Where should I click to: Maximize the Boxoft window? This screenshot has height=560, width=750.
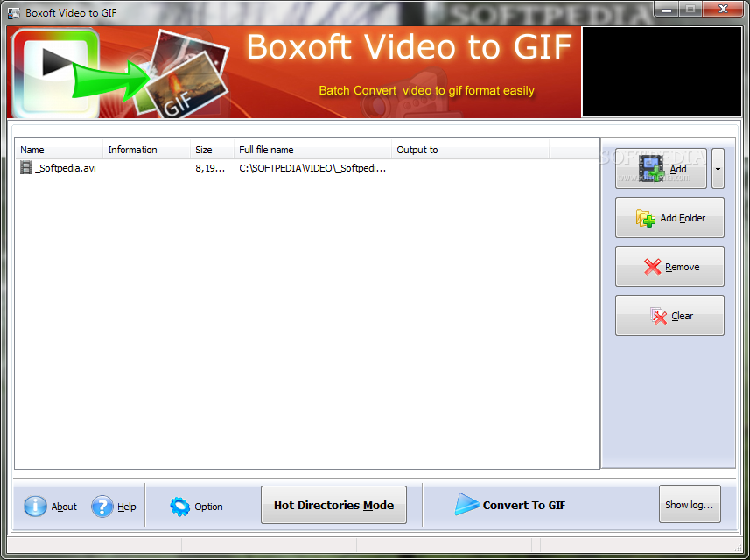(690, 9)
